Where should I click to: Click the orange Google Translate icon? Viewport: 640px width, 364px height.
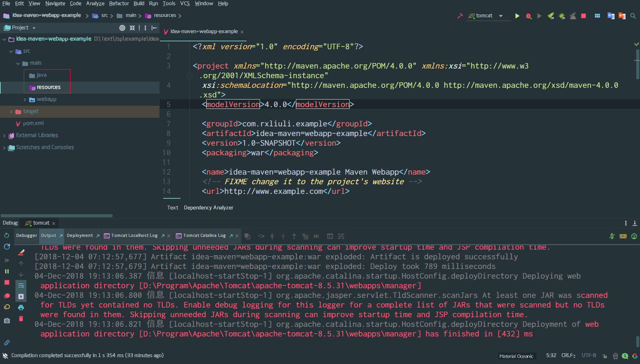click(622, 16)
